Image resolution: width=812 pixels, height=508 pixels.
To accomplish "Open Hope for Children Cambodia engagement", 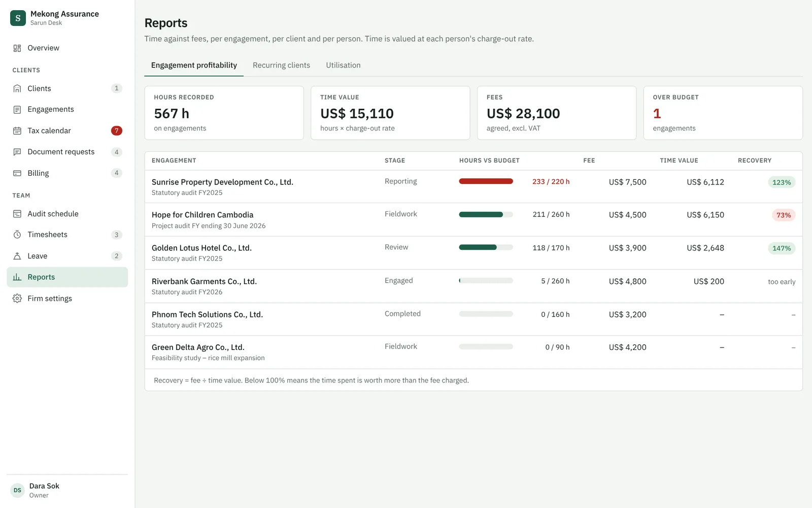I will [x=473, y=220].
